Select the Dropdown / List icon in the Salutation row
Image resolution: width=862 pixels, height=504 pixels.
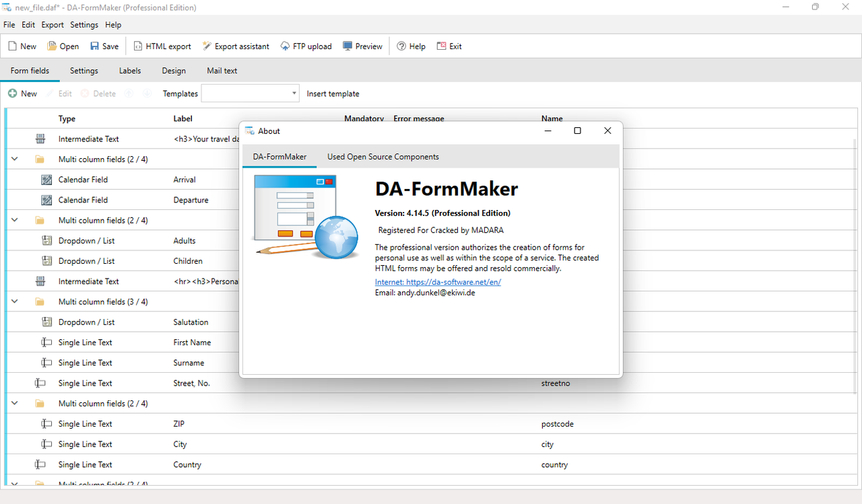click(x=46, y=322)
